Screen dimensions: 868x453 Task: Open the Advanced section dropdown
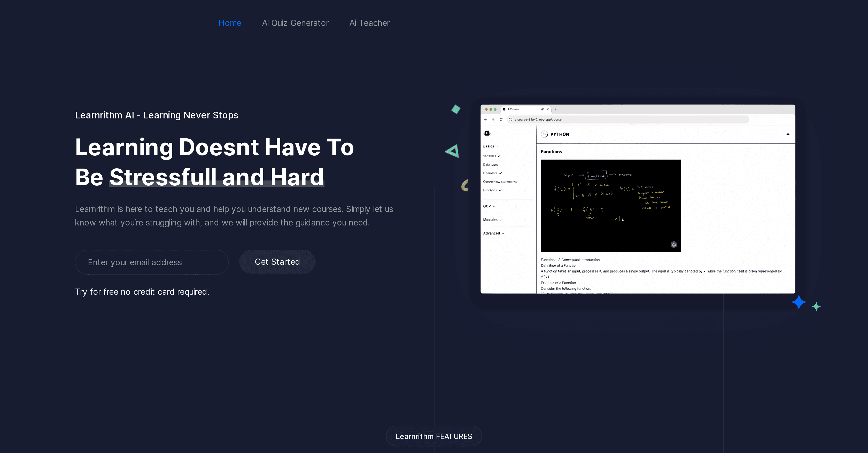(x=503, y=233)
